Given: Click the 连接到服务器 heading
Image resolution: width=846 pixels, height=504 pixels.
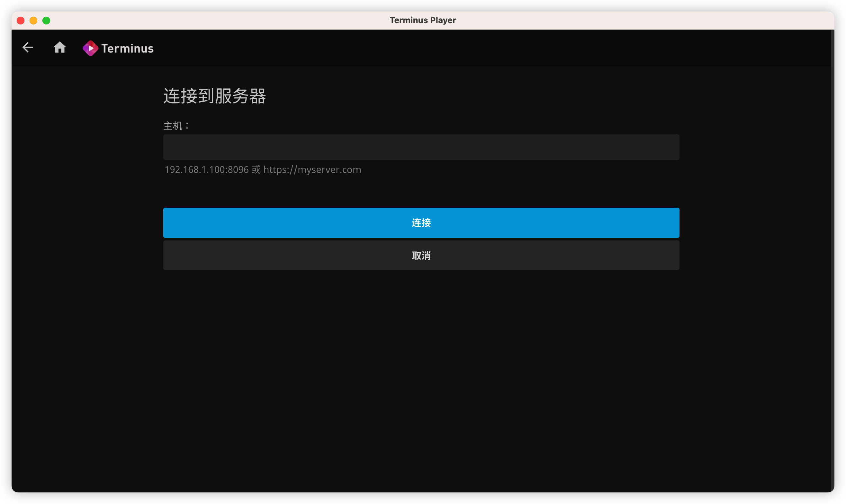Looking at the screenshot, I should (215, 96).
